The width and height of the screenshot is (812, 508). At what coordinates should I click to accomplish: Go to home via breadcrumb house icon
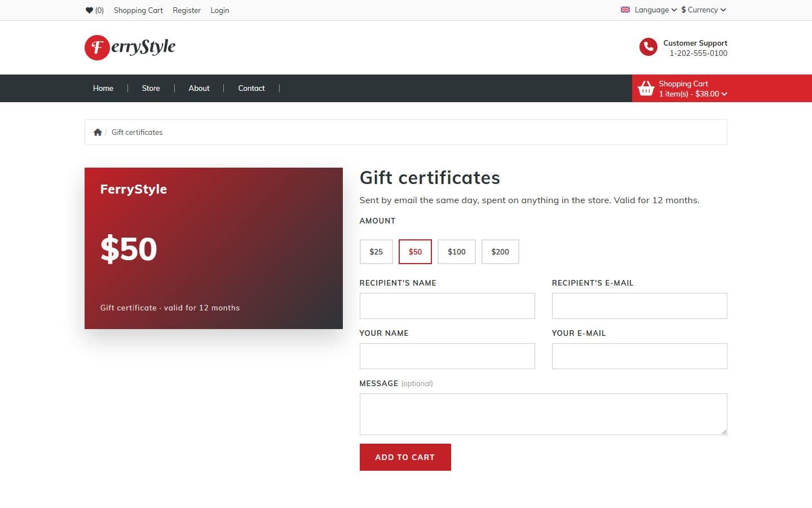click(x=98, y=132)
